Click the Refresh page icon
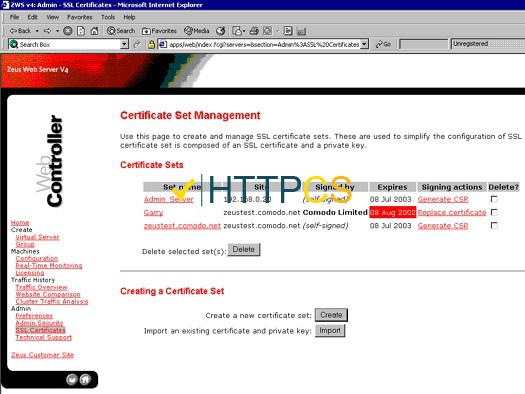The image size is (525, 394). pyautogui.click(x=81, y=31)
